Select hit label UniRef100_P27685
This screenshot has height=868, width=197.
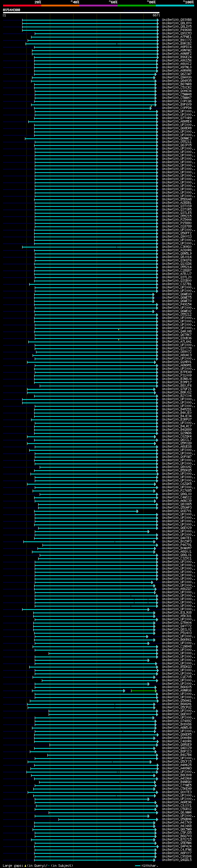[x=177, y=491]
